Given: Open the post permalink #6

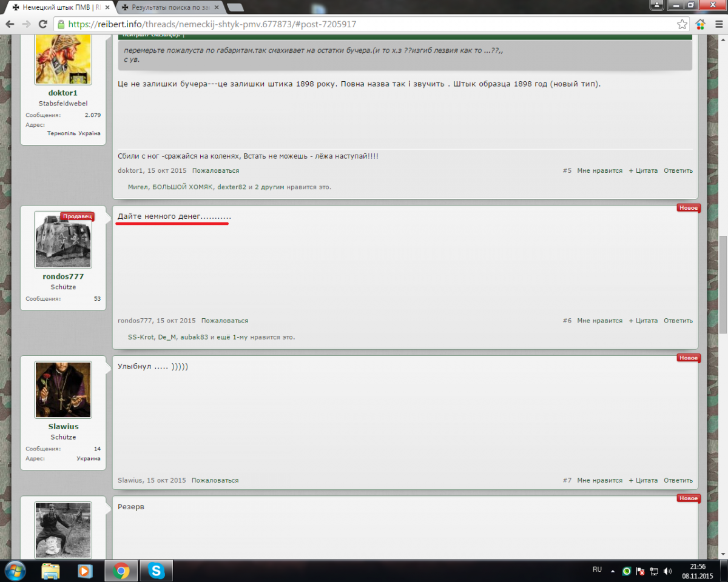Looking at the screenshot, I should [x=567, y=321].
